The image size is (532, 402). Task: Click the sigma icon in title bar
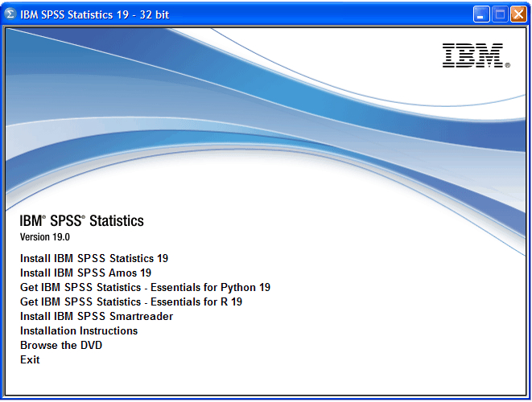tap(10, 14)
